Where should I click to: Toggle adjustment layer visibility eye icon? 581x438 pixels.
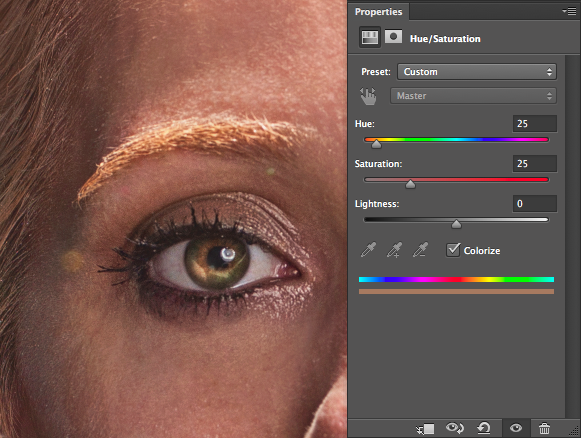(516, 428)
